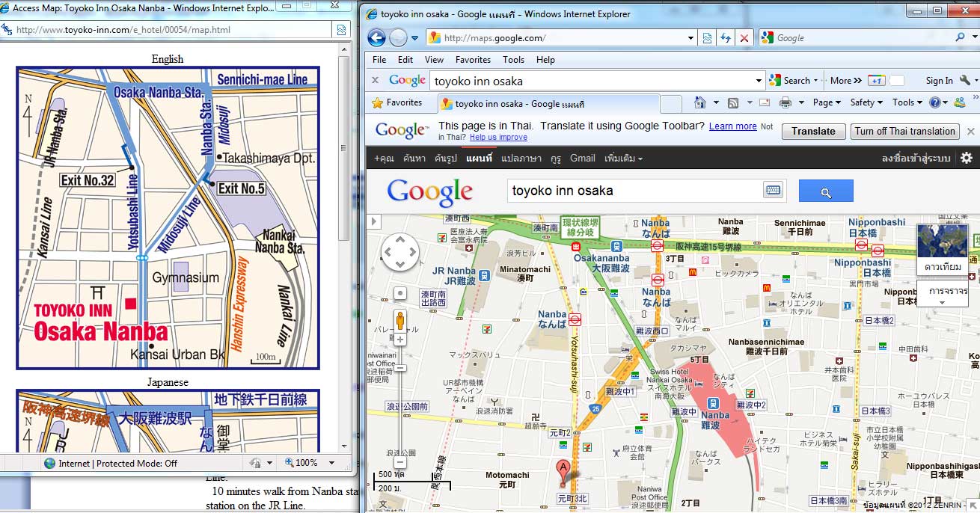Click the map zoom in plus button
Image resolution: width=980 pixels, height=513 pixels.
tap(401, 340)
